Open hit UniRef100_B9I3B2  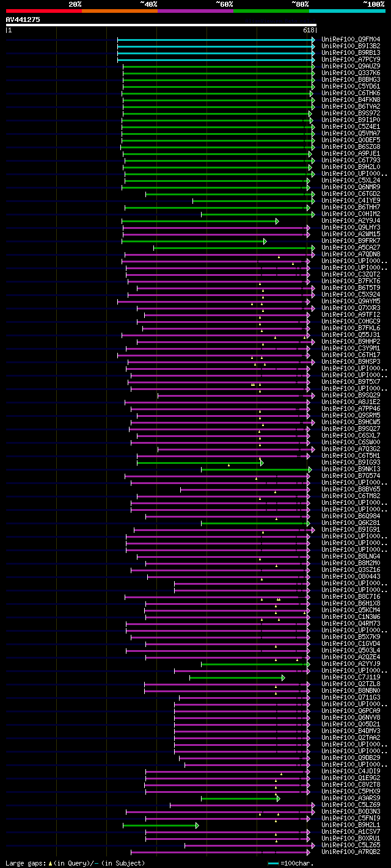pyautogui.click(x=351, y=46)
